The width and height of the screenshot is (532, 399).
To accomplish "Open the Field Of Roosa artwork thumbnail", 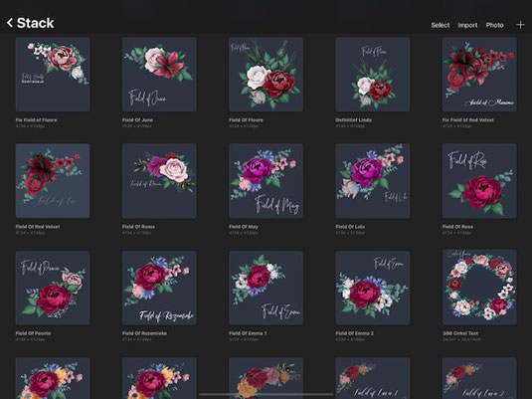I will [159, 181].
